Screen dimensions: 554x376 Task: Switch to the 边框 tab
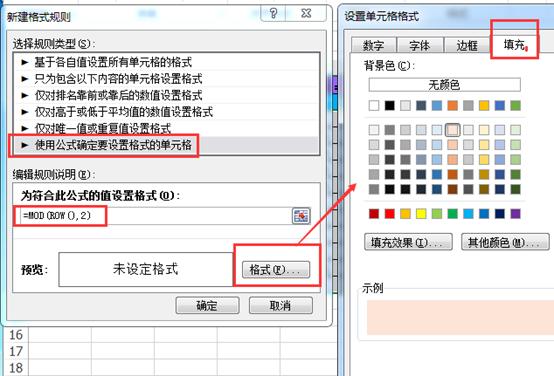click(x=467, y=45)
